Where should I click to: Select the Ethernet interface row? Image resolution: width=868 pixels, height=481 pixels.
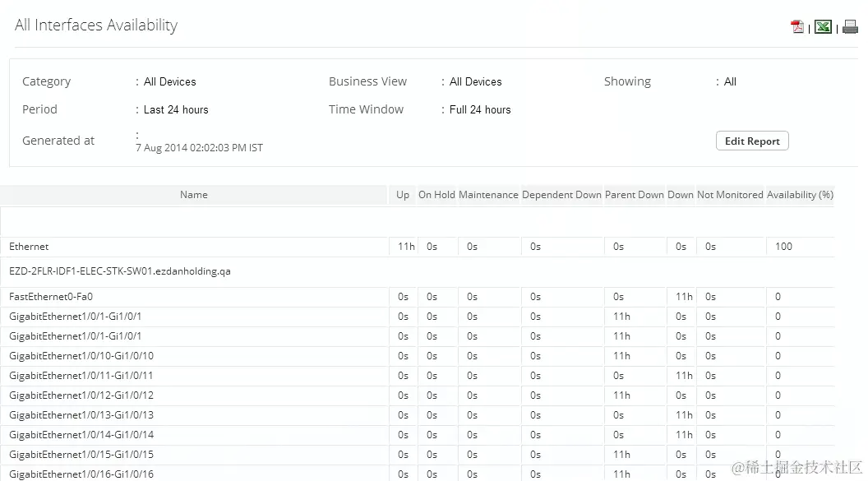coord(29,246)
